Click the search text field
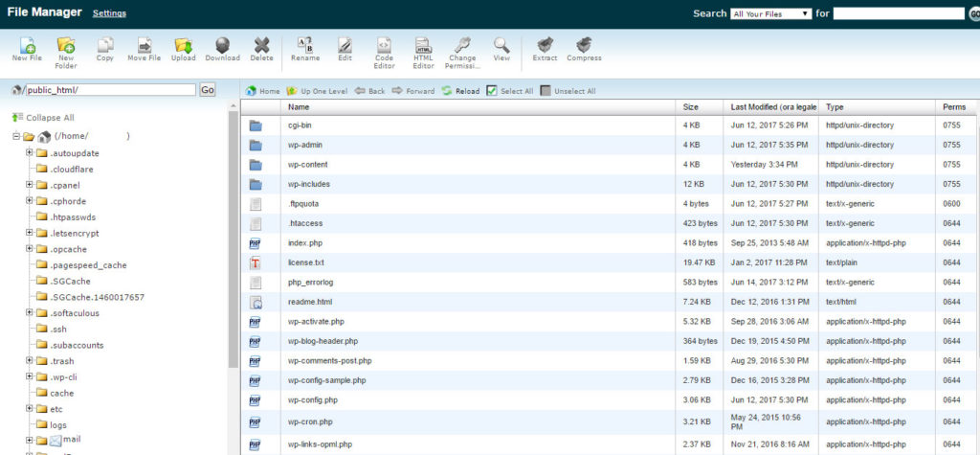This screenshot has height=455, width=980. click(x=899, y=13)
